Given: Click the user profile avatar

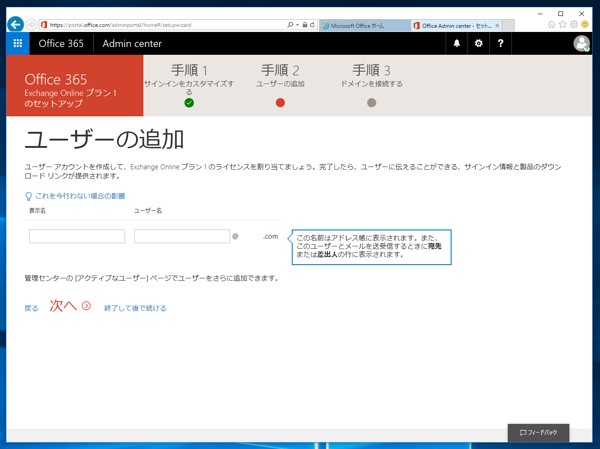Looking at the screenshot, I should pyautogui.click(x=581, y=43).
